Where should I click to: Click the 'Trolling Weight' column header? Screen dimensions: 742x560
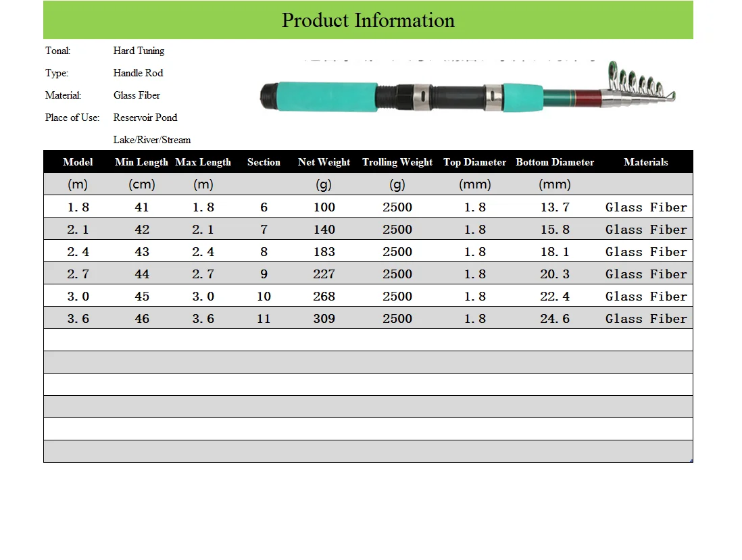click(x=397, y=161)
